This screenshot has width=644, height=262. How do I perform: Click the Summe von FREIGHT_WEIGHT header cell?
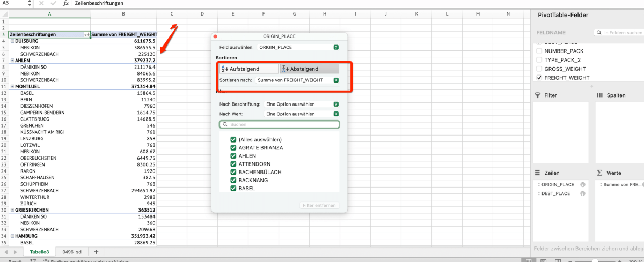[123, 34]
